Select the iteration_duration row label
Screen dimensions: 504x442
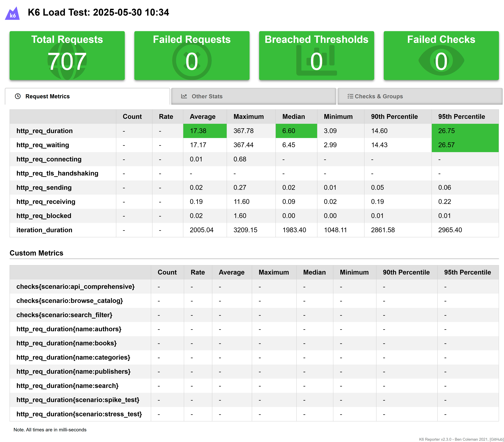(44, 230)
